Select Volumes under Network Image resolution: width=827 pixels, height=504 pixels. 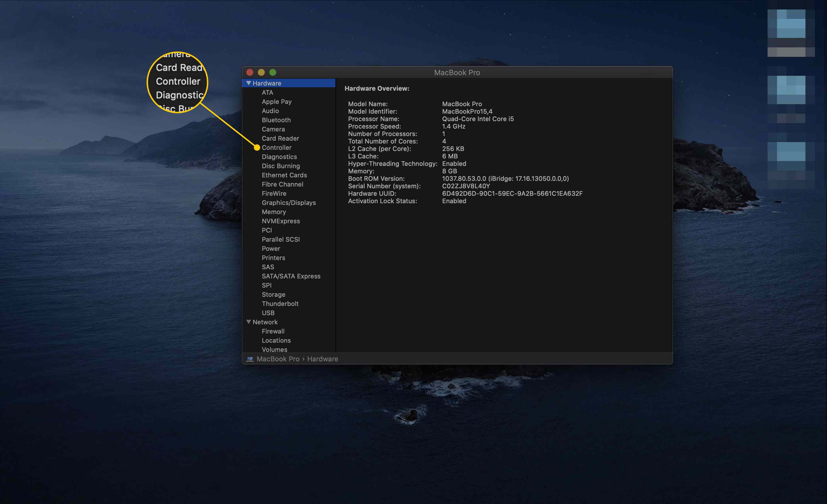coord(274,349)
